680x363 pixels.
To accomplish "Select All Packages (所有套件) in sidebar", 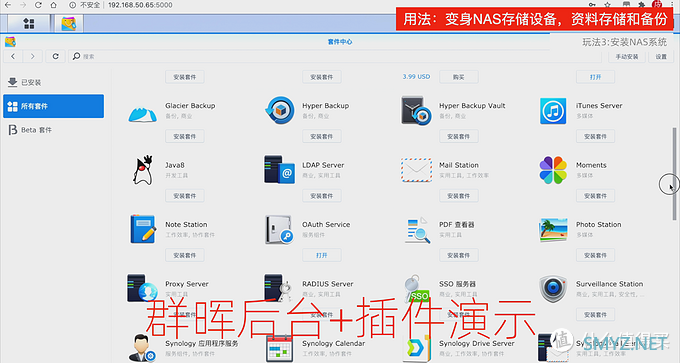I will point(53,106).
